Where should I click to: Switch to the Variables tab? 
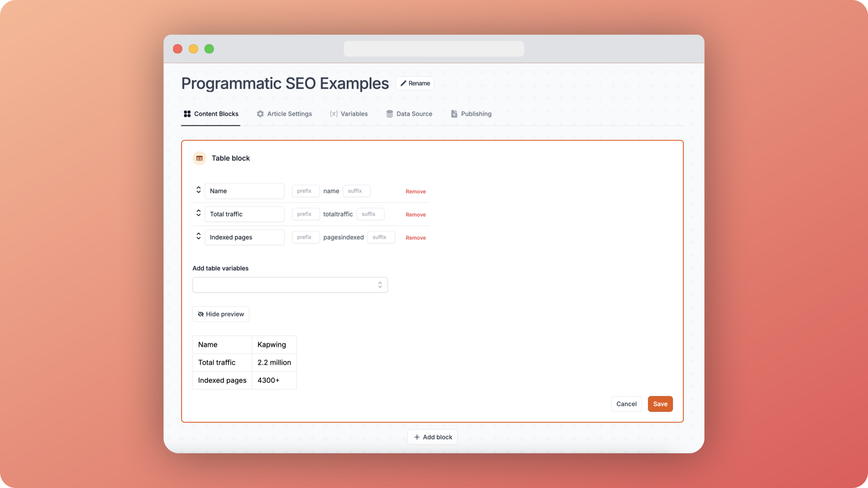pos(349,114)
